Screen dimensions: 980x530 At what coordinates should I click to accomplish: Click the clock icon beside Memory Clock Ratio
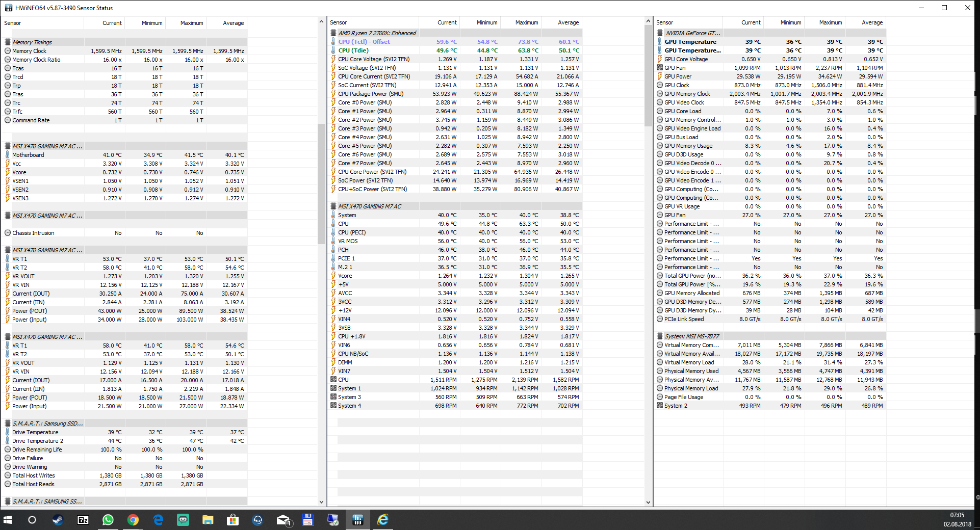[x=8, y=60]
